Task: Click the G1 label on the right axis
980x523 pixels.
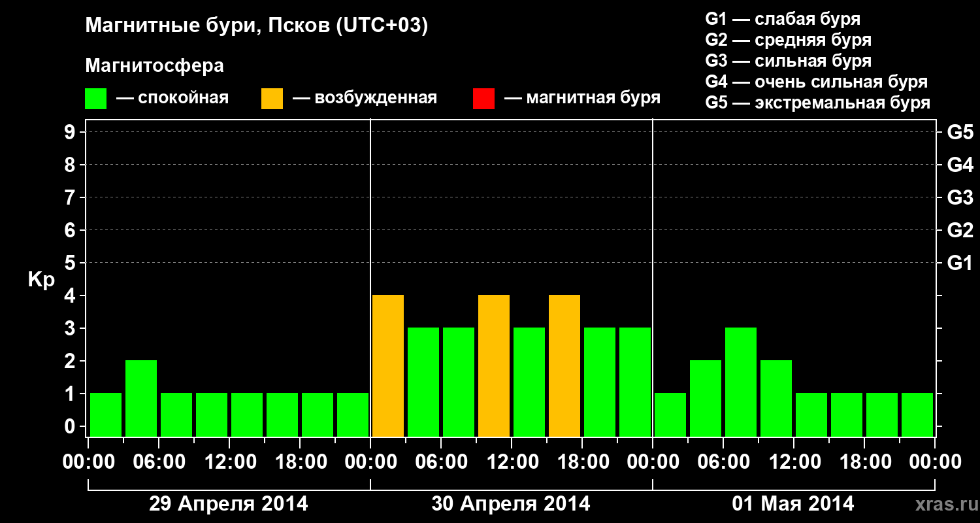Action: pos(960,263)
